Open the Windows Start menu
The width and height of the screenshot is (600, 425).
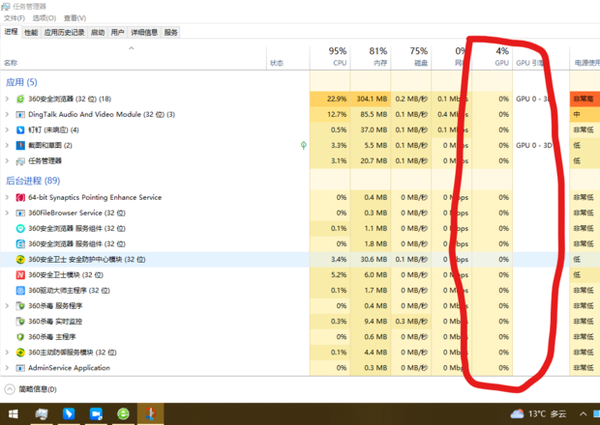tap(13, 414)
